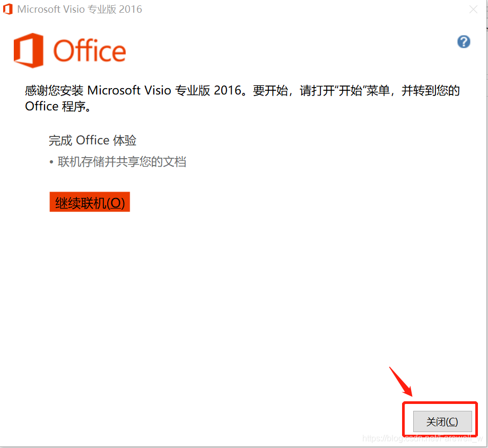Close the Visio installer window with X
The image size is (488, 448).
tap(473, 10)
